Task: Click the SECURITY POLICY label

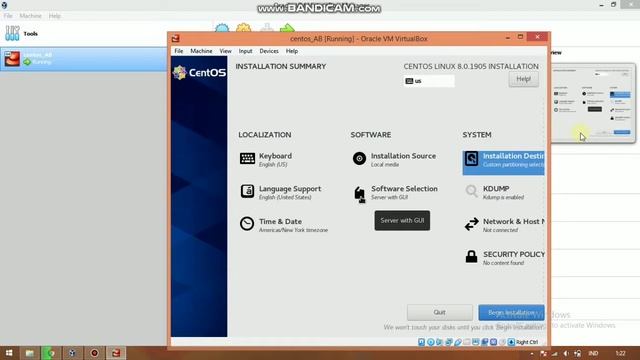Action: tap(514, 254)
